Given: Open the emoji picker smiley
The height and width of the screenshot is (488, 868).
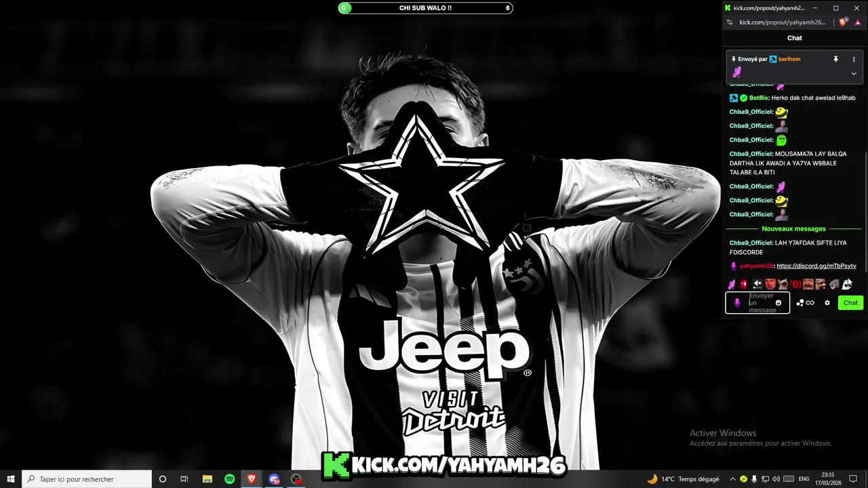Looking at the screenshot, I should [x=778, y=303].
